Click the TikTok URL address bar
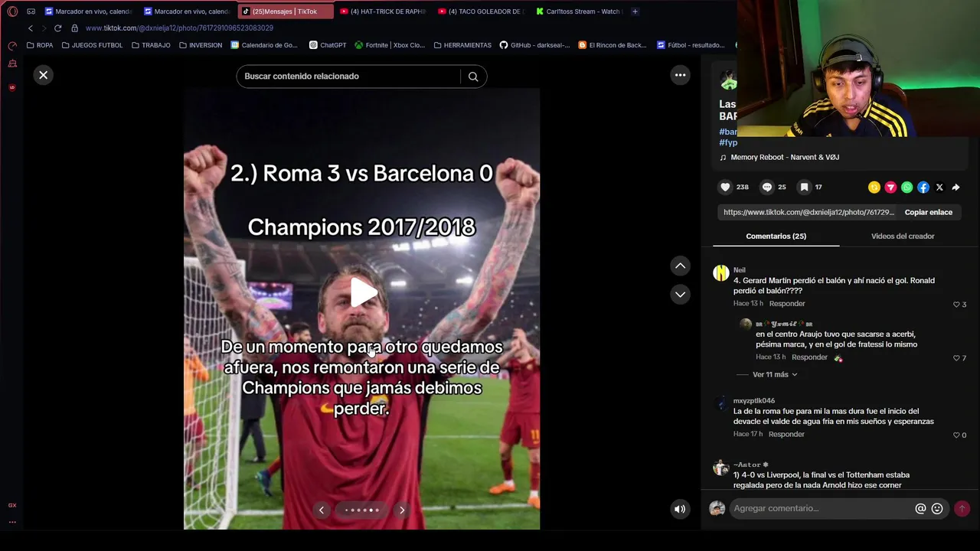This screenshot has width=980, height=551. pyautogui.click(x=179, y=28)
